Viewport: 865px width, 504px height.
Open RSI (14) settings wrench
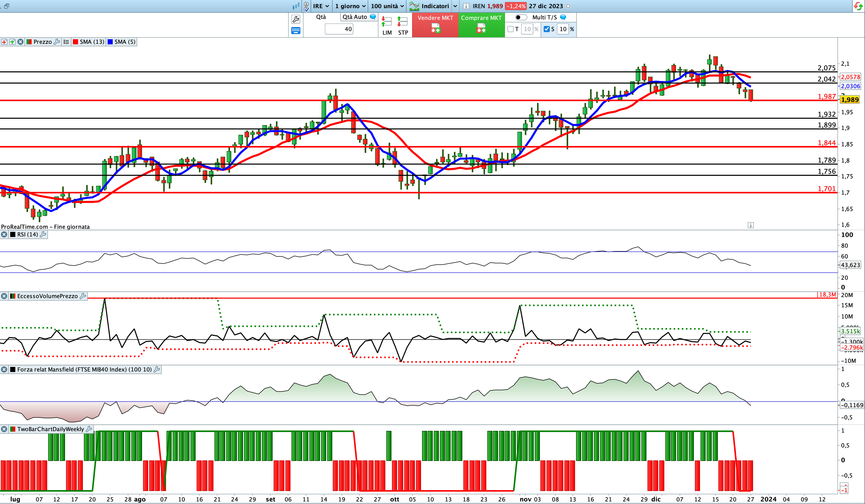43,234
